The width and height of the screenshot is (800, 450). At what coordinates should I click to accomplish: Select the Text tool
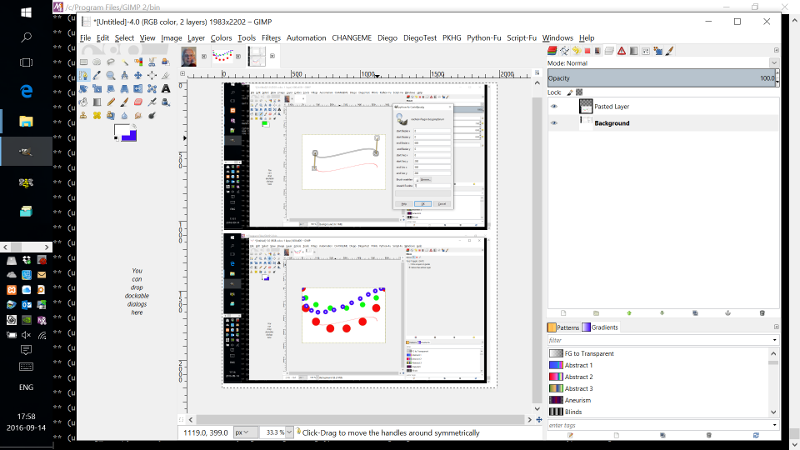coord(166,89)
